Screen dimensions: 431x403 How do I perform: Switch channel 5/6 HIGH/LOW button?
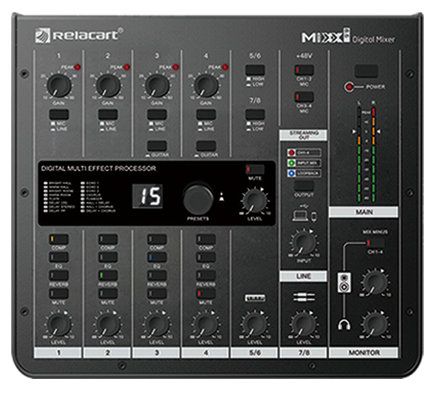pyautogui.click(x=255, y=70)
